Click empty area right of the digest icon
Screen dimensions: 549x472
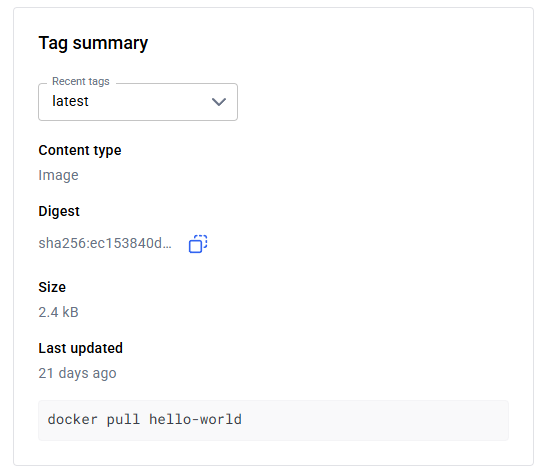click(x=350, y=244)
